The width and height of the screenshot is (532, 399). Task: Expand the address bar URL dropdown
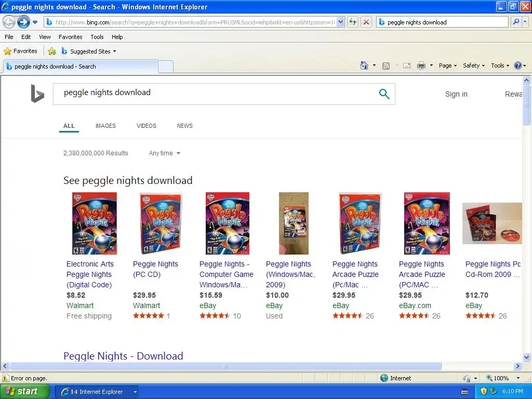pyautogui.click(x=341, y=22)
